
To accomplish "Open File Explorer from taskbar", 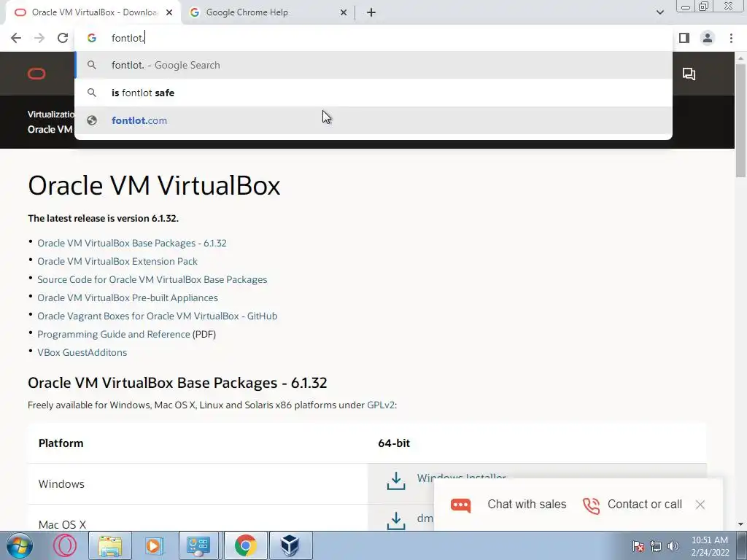I will pyautogui.click(x=110, y=545).
